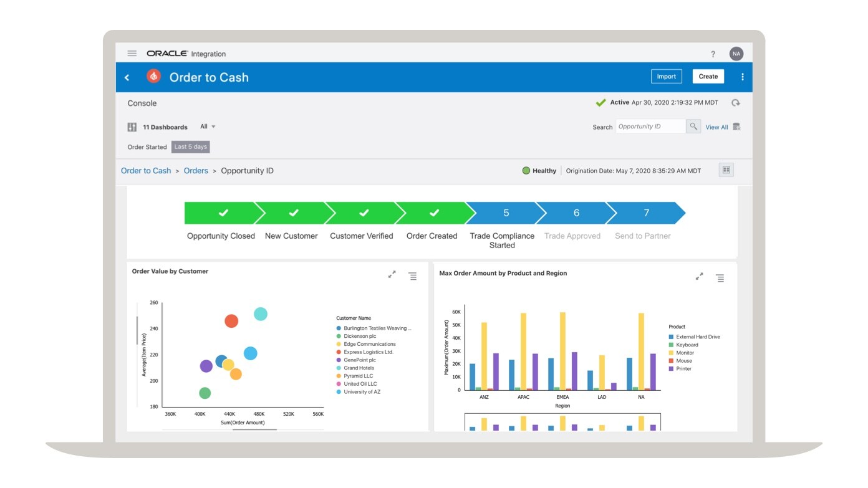Click the search magnifier for Opportunity ID

tap(693, 126)
